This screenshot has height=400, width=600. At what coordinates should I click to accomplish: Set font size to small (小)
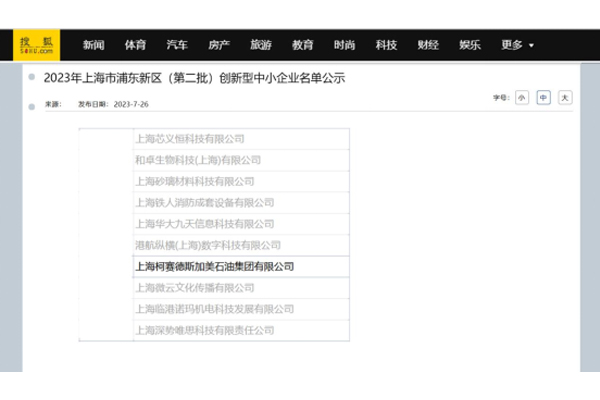521,97
